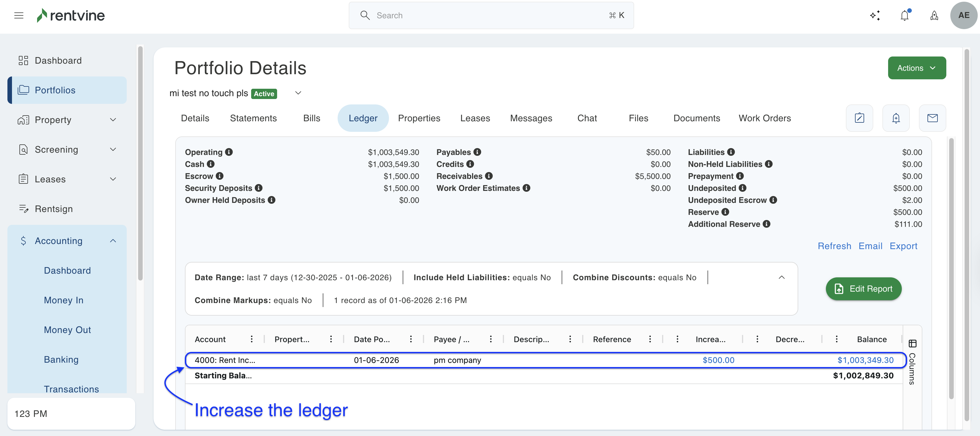
Task: Click info icon next to Operating
Action: [229, 152]
